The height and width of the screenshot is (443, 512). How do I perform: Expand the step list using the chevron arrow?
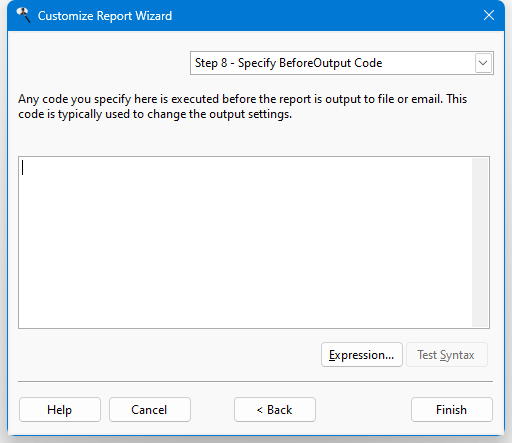[483, 63]
